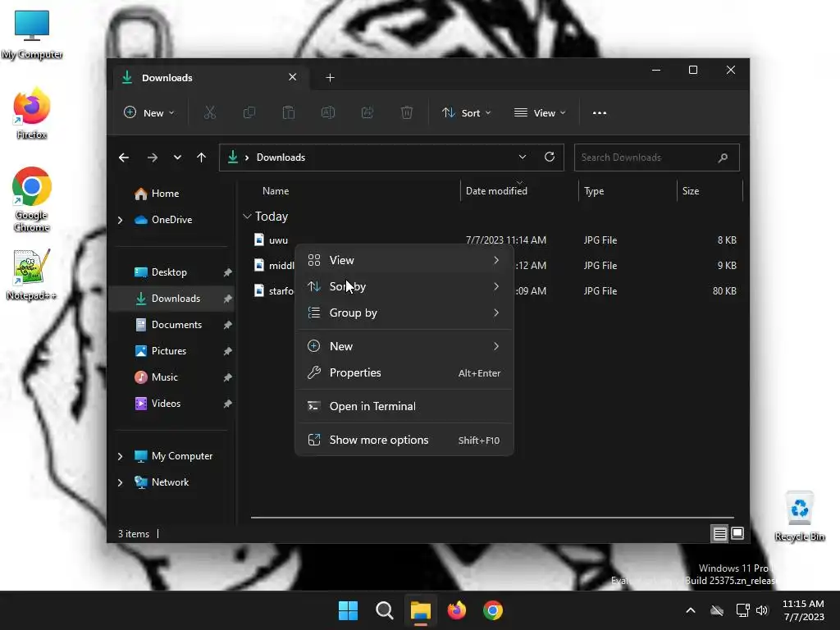Open New submenu in context menu
This screenshot has width=840, height=630.
coord(404,347)
